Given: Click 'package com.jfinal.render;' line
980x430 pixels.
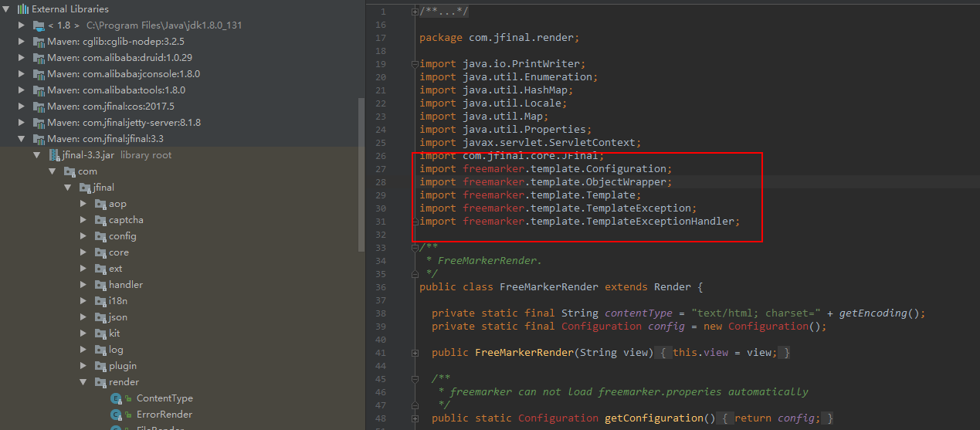Looking at the screenshot, I should [499, 38].
